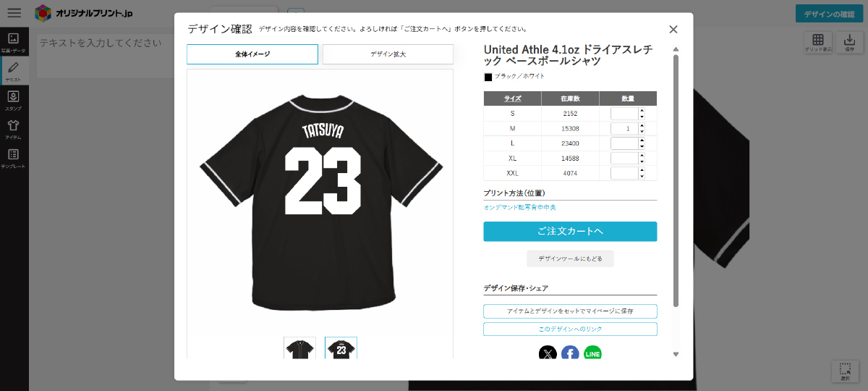Click the black/white color swatch

pyautogui.click(x=488, y=77)
